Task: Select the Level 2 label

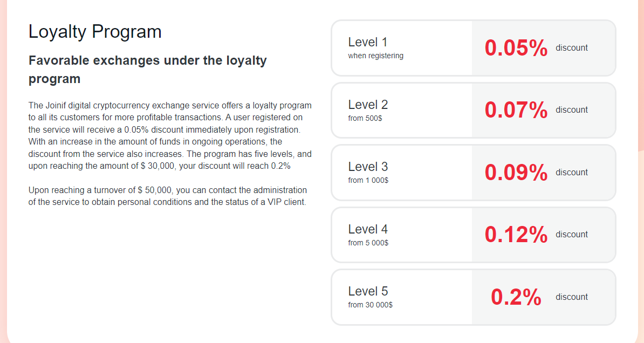Action: tap(368, 105)
